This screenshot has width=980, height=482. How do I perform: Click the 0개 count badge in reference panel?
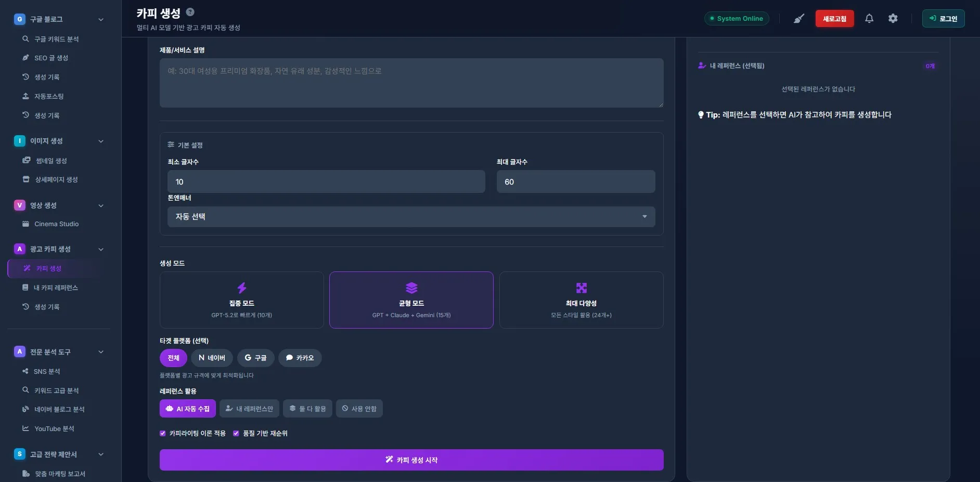tap(930, 66)
